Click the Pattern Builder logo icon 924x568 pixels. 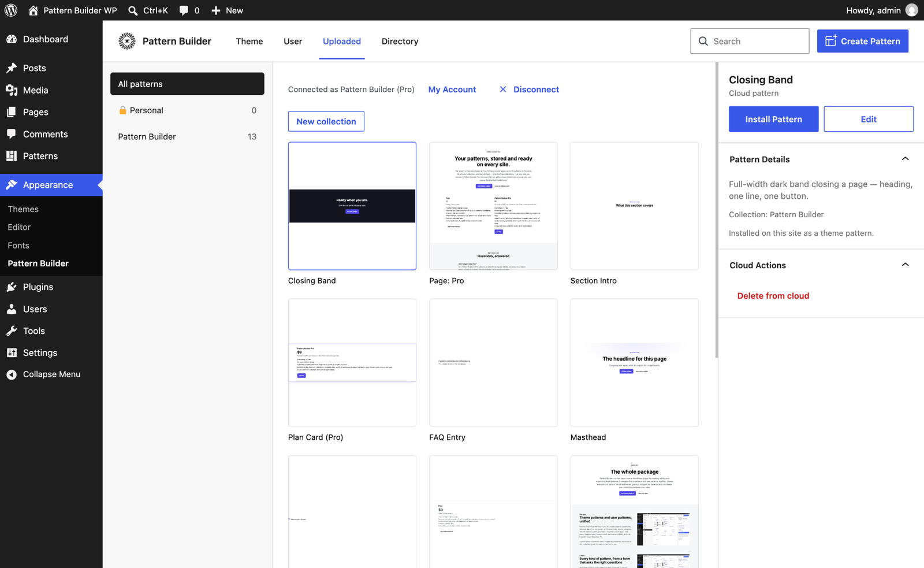[127, 41]
